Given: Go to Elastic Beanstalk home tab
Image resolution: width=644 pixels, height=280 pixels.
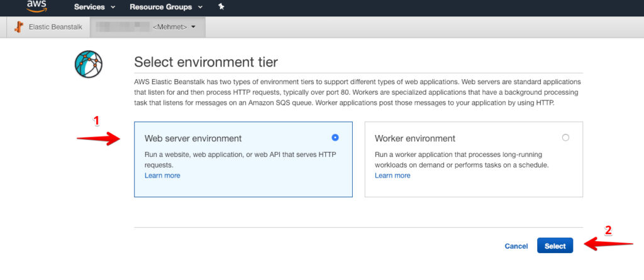Looking at the screenshot, I should pos(48,27).
